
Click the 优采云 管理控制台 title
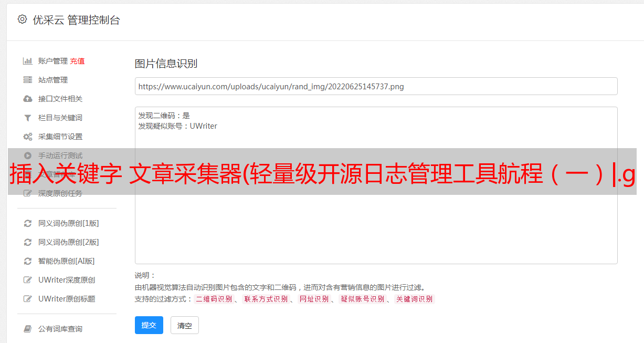click(x=76, y=20)
